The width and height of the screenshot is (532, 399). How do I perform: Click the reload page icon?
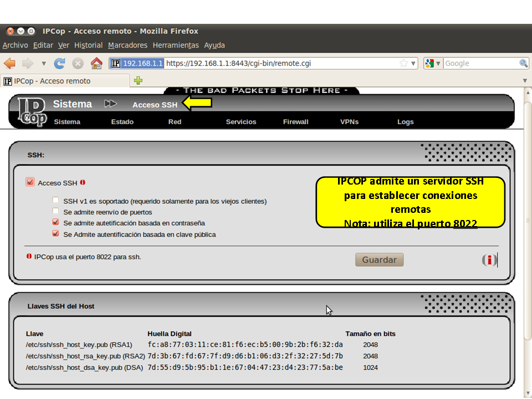click(x=60, y=63)
